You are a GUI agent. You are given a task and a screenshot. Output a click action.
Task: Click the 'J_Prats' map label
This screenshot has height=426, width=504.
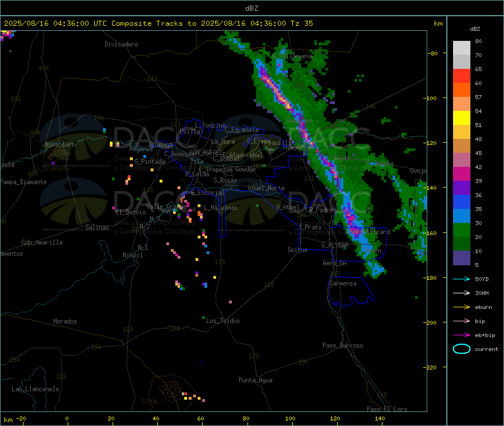[x=310, y=227]
